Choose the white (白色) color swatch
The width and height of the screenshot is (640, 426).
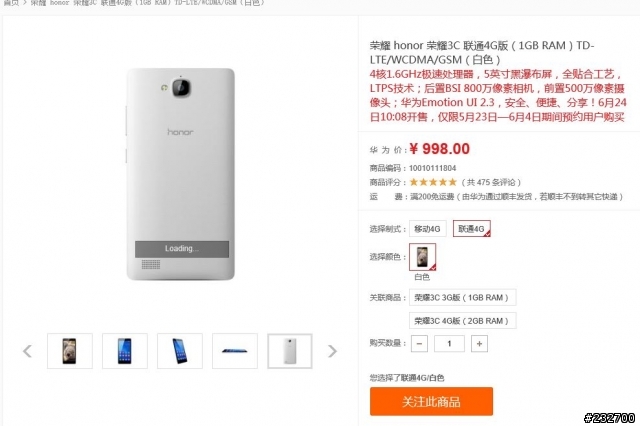(422, 257)
